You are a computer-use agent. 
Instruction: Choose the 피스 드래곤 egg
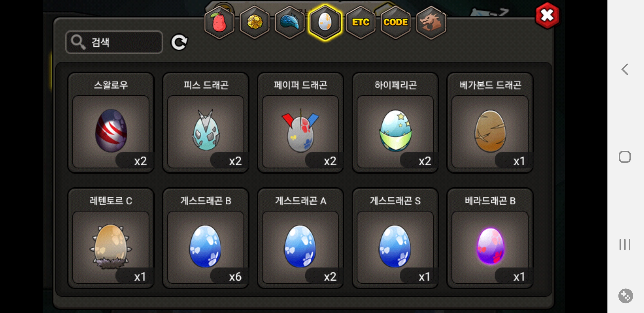point(206,123)
